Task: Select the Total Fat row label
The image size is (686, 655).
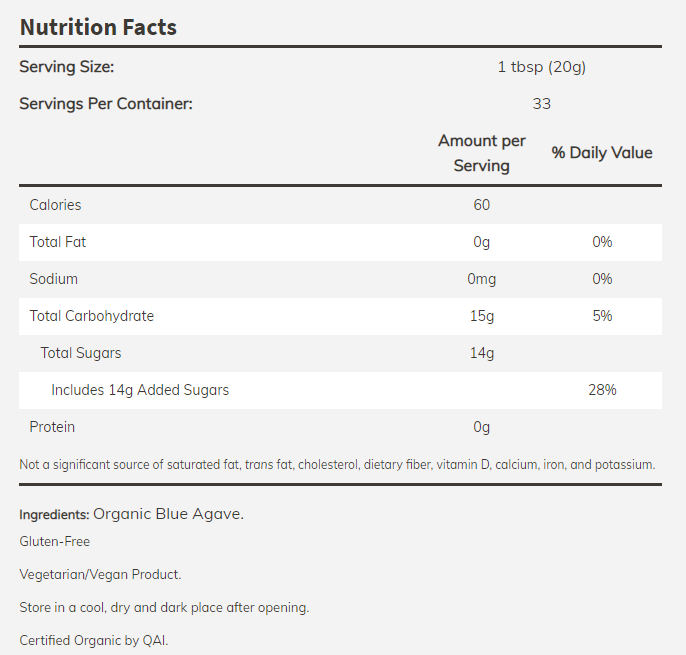Action: [x=58, y=242]
